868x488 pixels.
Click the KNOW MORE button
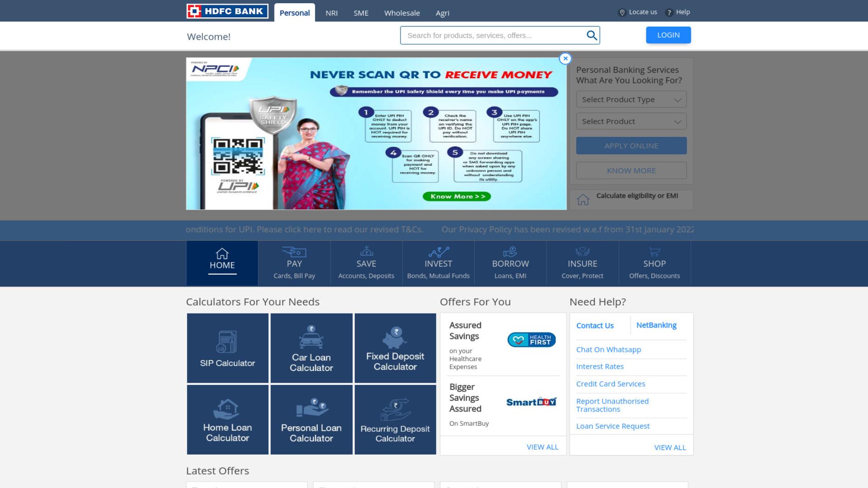(631, 170)
